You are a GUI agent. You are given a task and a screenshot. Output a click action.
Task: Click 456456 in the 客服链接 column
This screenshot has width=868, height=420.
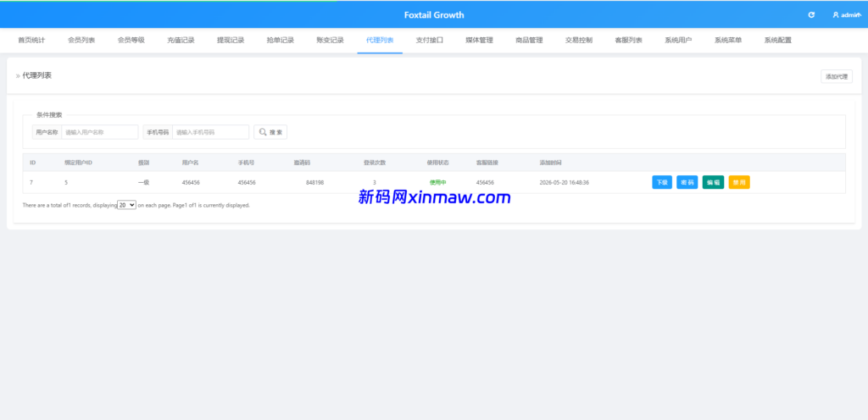[x=485, y=182]
